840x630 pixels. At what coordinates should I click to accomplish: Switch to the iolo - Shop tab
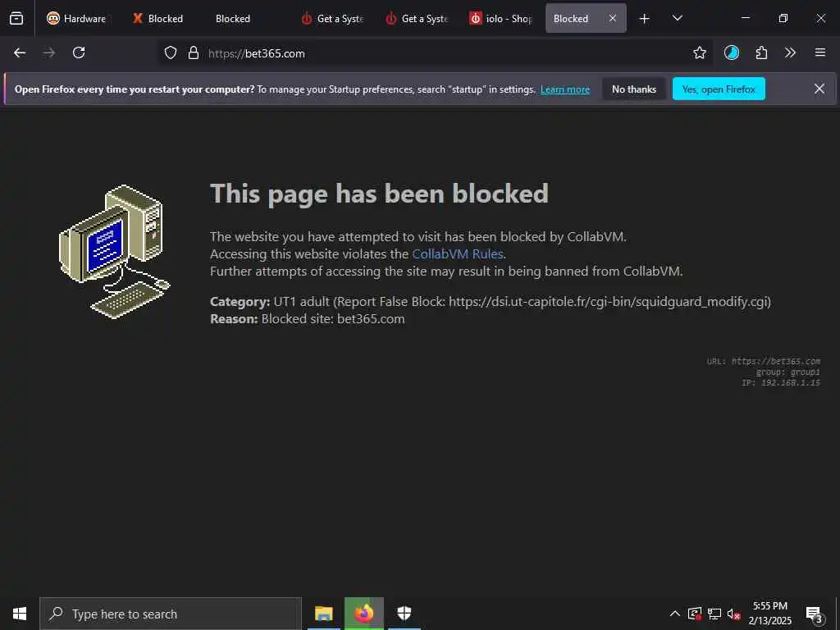pyautogui.click(x=501, y=19)
